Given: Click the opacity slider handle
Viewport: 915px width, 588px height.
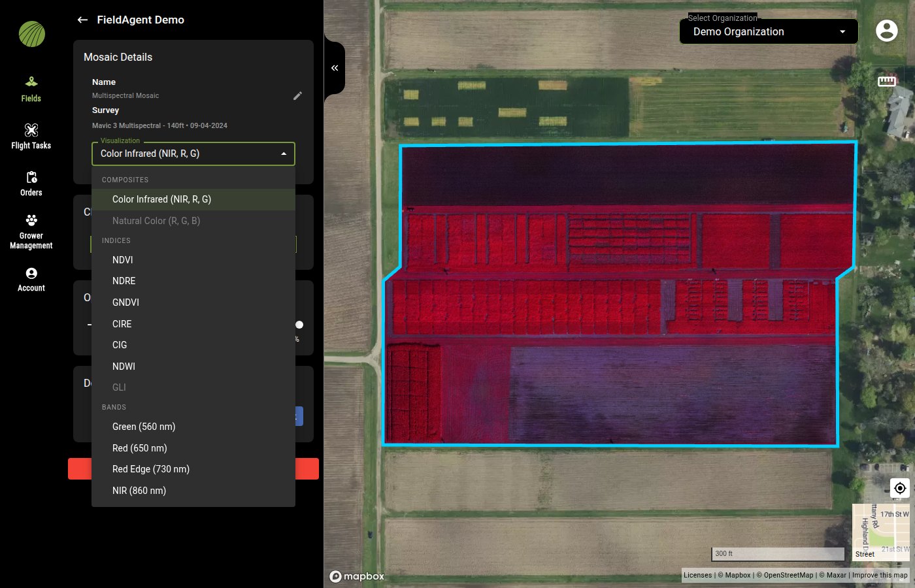Looking at the screenshot, I should pos(299,325).
